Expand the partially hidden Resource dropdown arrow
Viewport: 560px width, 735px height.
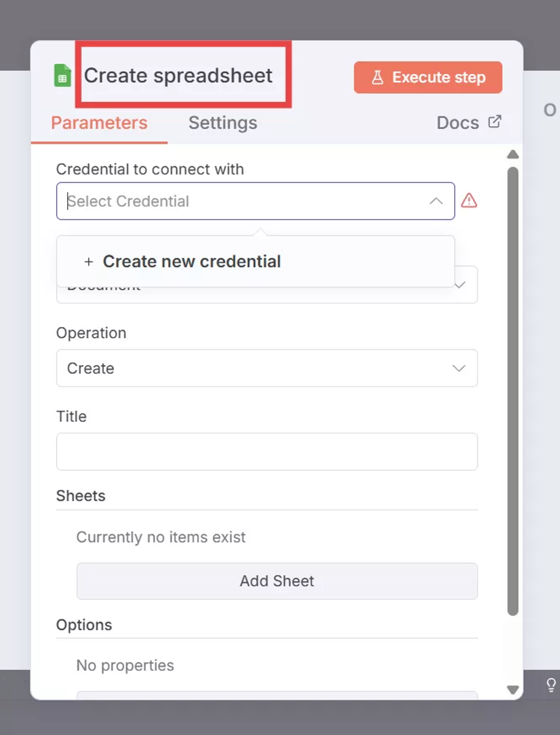pyautogui.click(x=460, y=286)
